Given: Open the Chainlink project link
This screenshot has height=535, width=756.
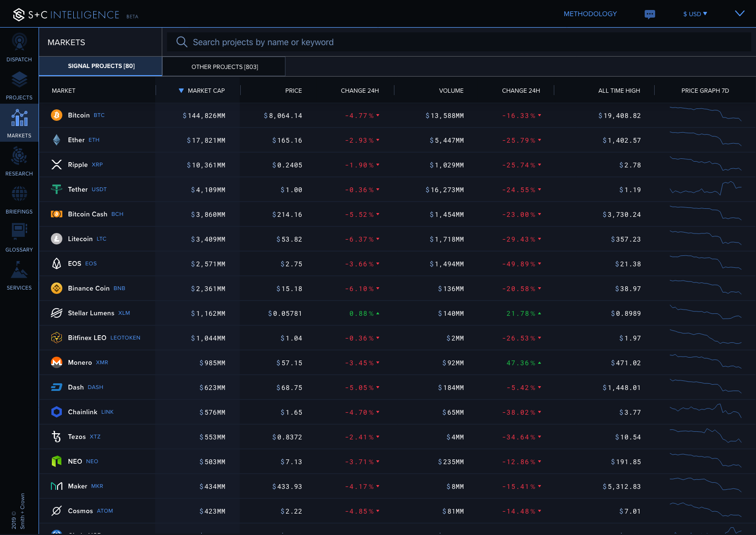Looking at the screenshot, I should [83, 412].
